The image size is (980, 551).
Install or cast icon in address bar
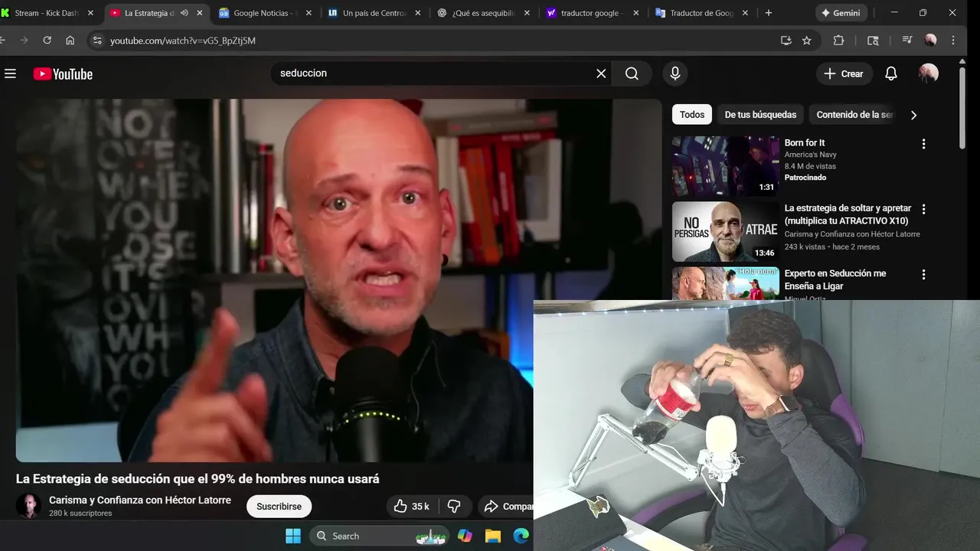point(786,41)
